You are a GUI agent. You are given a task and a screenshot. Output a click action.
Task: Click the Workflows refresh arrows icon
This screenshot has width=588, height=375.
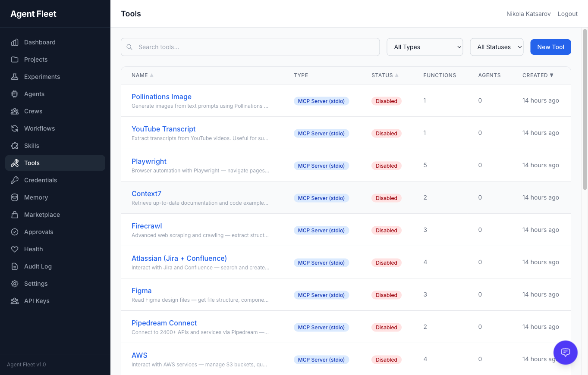click(x=15, y=128)
